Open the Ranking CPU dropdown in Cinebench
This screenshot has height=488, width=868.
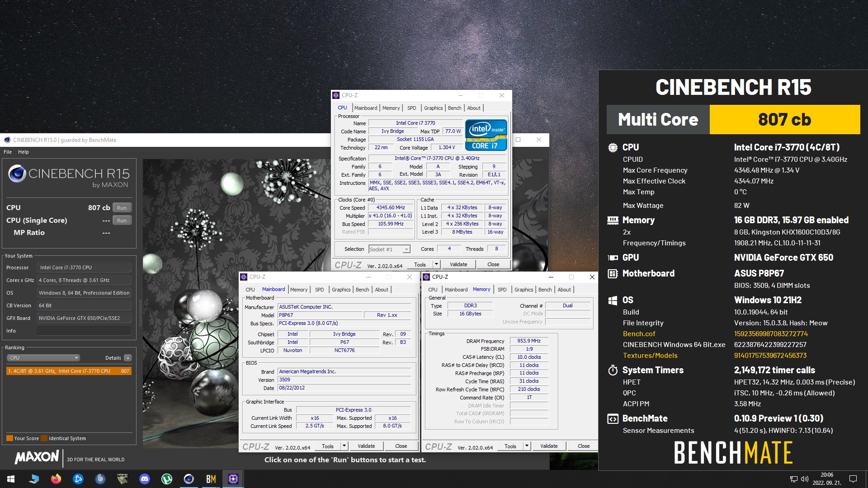coord(43,358)
